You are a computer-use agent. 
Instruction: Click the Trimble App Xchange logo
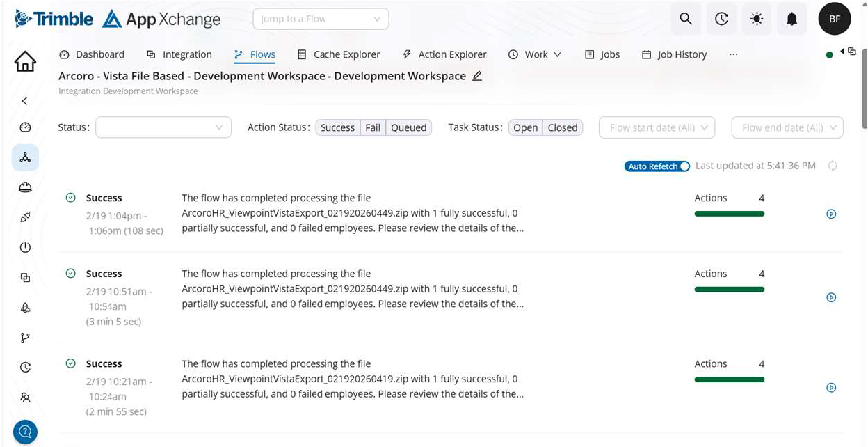point(118,19)
